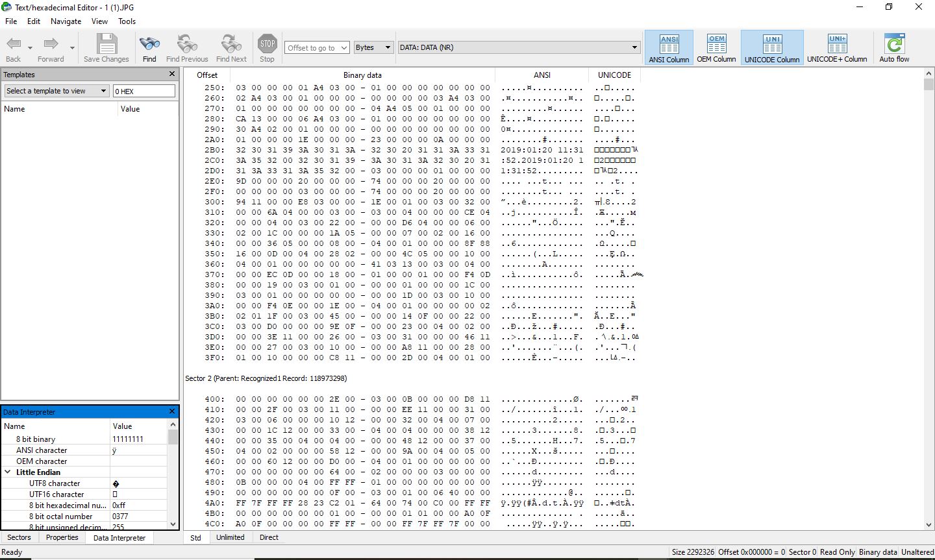Viewport: 935px width, 560px height.
Task: Collapse the Little Endian group
Action: 8,472
